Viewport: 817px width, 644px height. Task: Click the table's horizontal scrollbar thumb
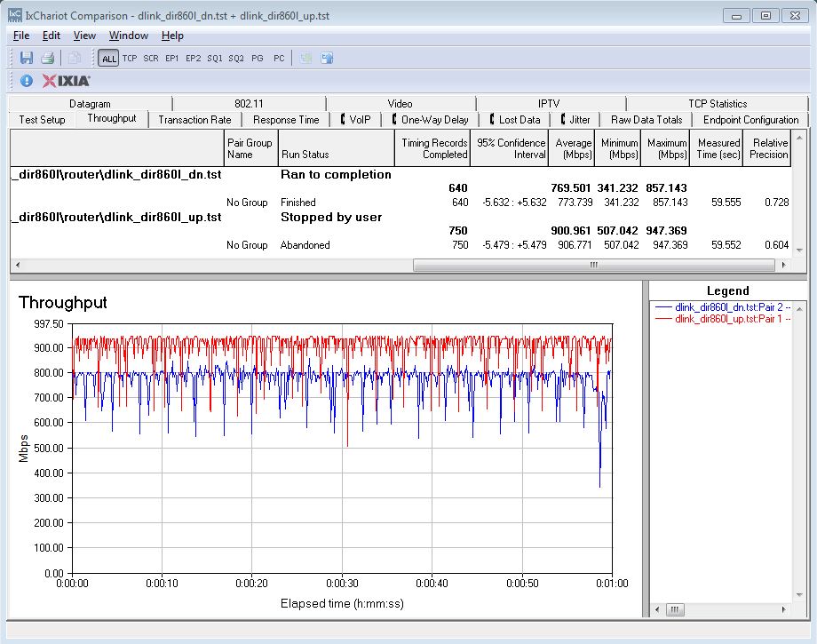point(594,265)
